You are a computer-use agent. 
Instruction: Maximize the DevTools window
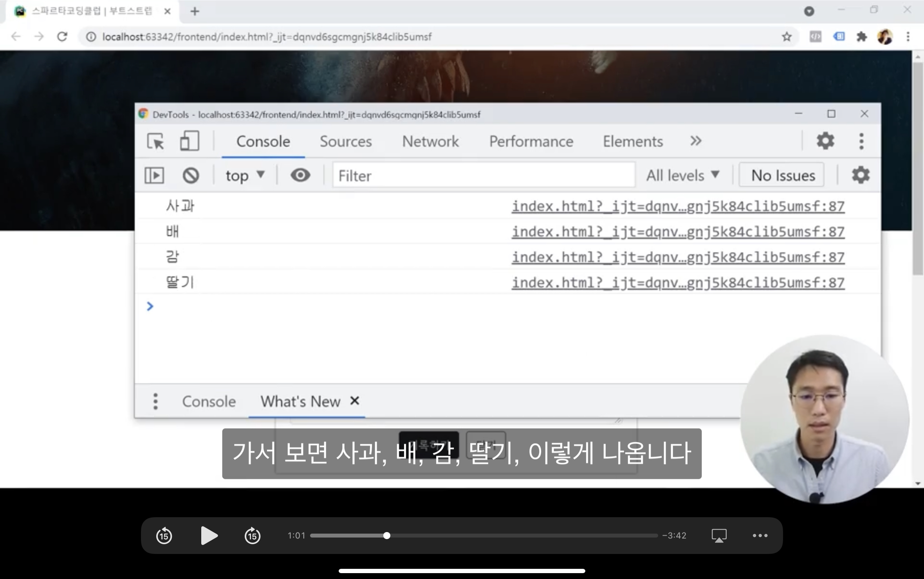[831, 114]
